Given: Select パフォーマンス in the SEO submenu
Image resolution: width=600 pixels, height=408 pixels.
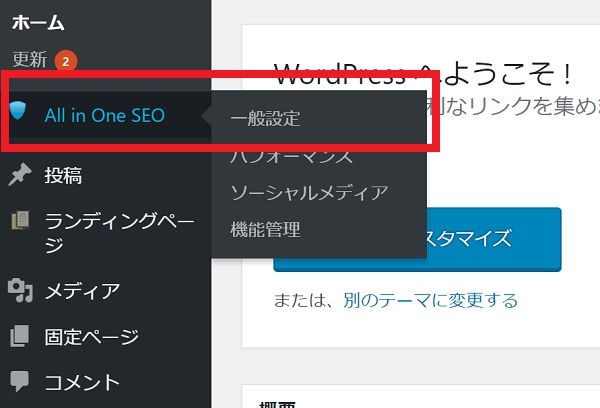Looking at the screenshot, I should click(x=292, y=155).
